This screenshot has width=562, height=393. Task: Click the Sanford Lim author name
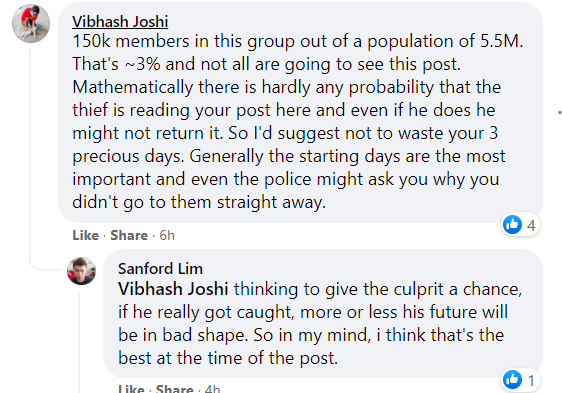coord(160,269)
